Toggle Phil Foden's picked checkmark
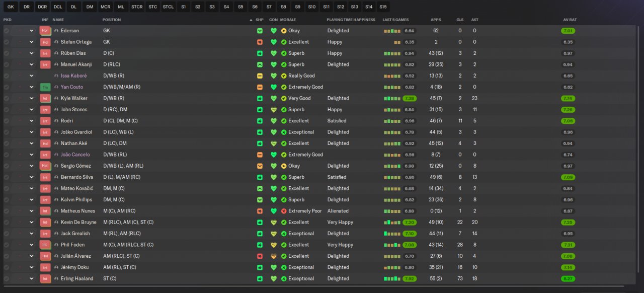The width and height of the screenshot is (644, 293). [7, 245]
